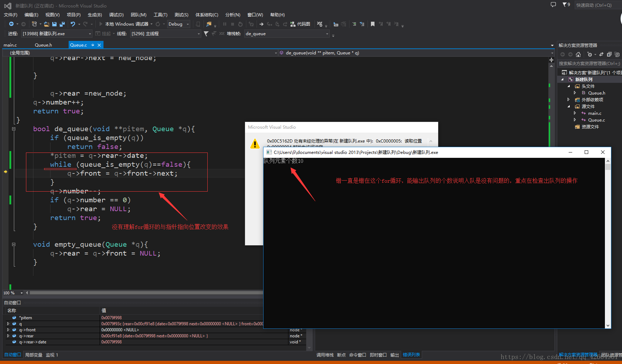Open the process dropdown showing [13988] 新建队列.exe
Viewport: 622px width, 364px height.
click(57, 33)
